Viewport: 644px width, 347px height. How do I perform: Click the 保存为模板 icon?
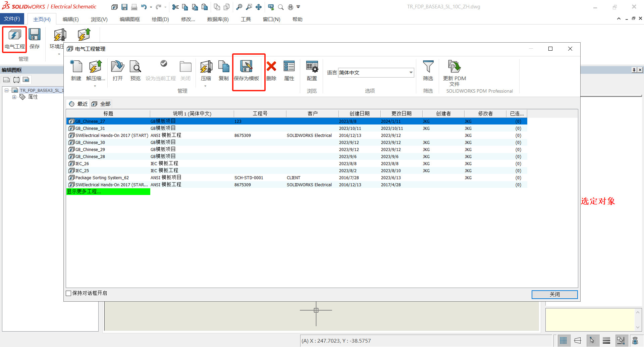247,71
